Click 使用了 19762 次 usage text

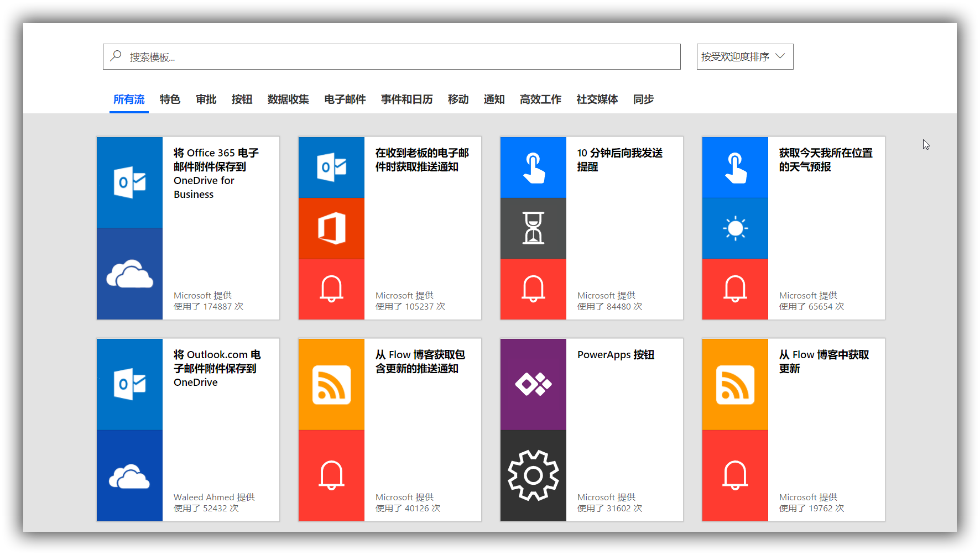812,508
